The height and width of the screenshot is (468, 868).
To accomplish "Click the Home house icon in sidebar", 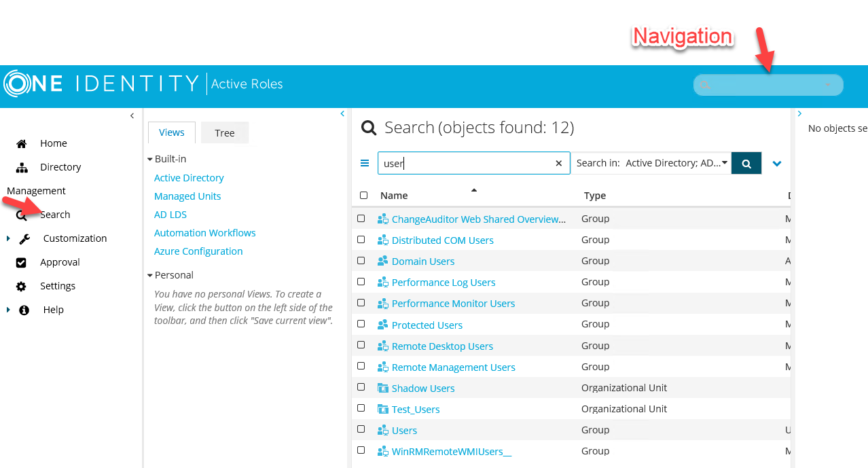I will (22, 143).
